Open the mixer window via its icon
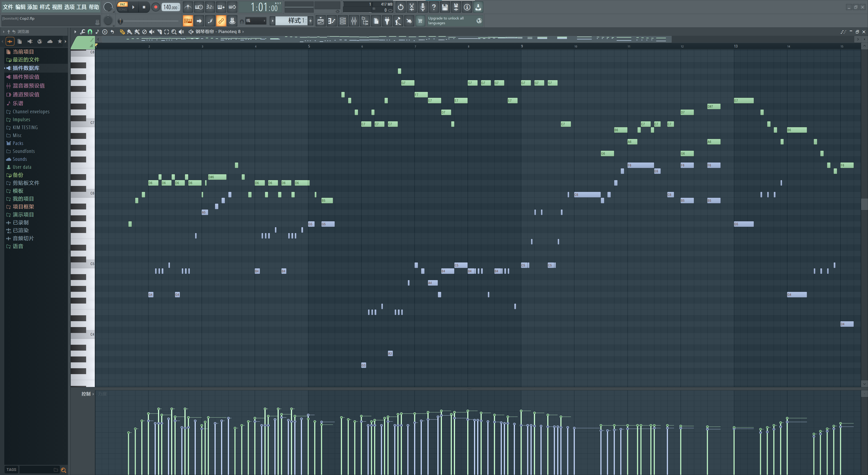 tap(354, 21)
